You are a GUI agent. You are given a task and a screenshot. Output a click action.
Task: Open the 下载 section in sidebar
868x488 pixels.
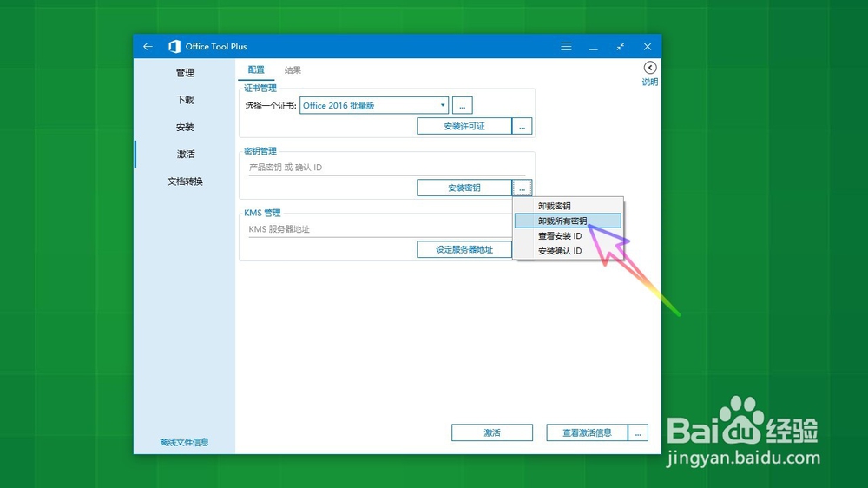click(185, 100)
